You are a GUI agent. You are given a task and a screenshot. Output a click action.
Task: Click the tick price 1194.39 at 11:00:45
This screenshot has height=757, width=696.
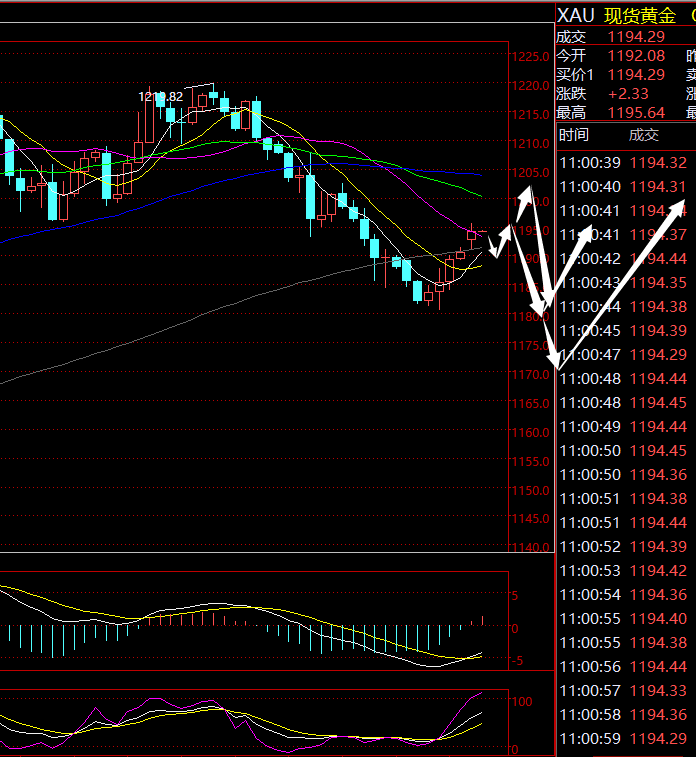pos(658,331)
